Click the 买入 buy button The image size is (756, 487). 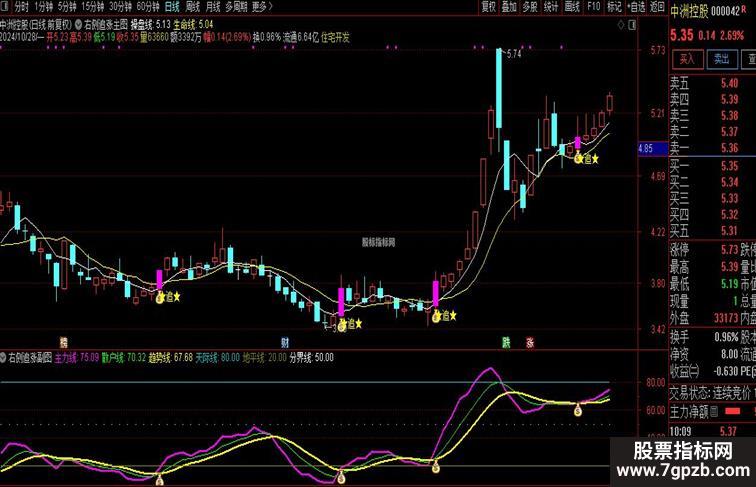[687, 59]
